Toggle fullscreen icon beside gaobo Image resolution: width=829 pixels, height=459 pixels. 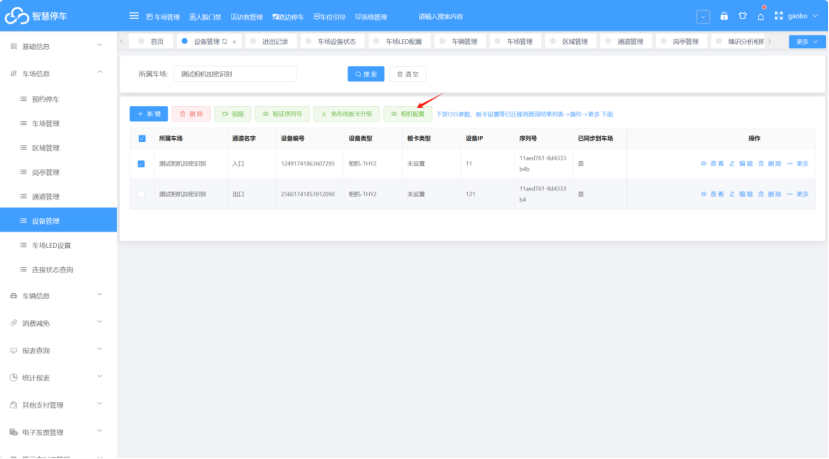(778, 16)
